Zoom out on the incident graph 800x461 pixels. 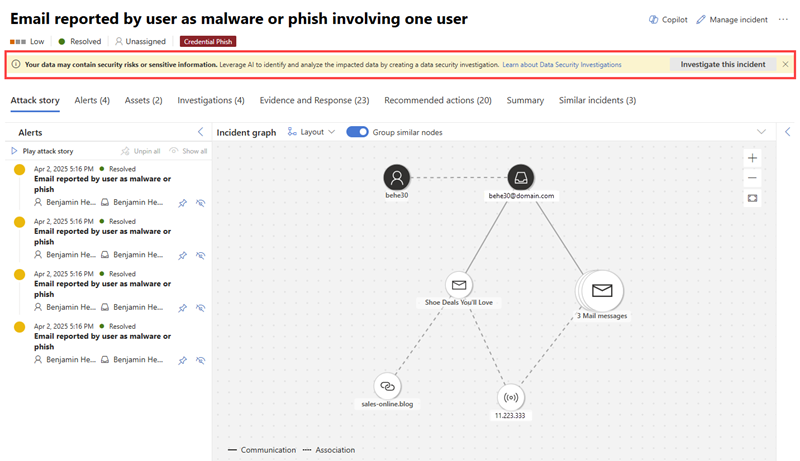coord(753,178)
